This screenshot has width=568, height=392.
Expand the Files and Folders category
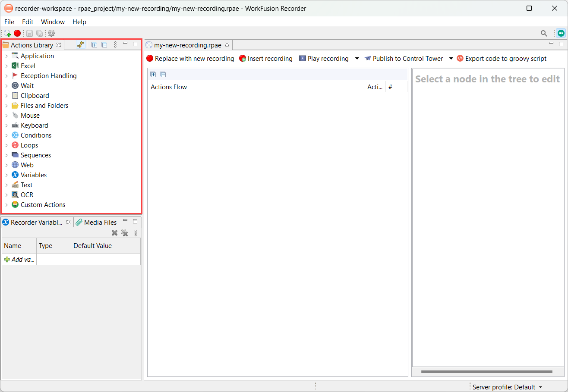(x=6, y=106)
